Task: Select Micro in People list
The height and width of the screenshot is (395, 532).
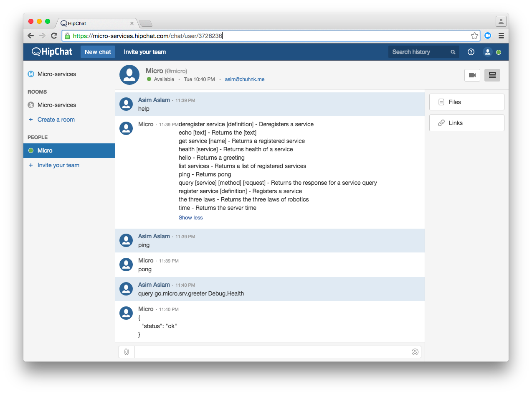Action: pyautogui.click(x=69, y=150)
